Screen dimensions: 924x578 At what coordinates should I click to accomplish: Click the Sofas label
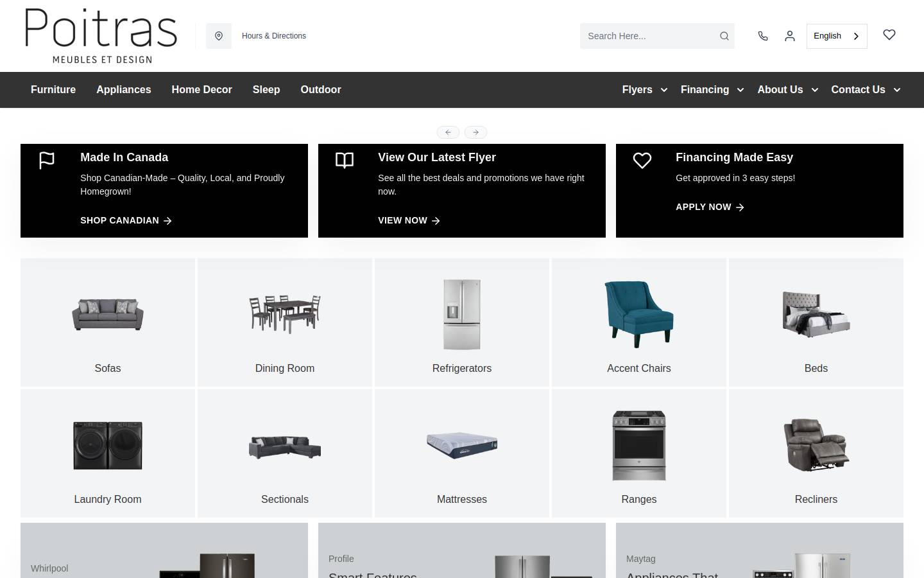pyautogui.click(x=108, y=369)
